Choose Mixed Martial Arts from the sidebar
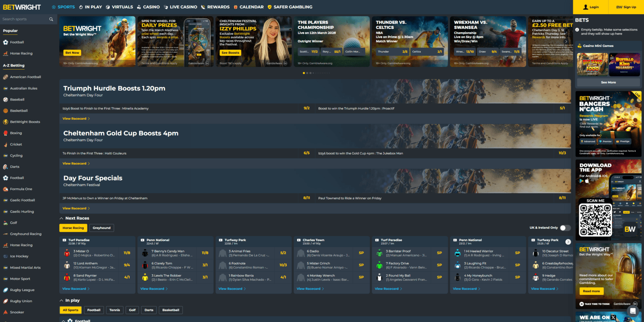Image resolution: width=644 pixels, height=322 pixels. tap(25, 267)
